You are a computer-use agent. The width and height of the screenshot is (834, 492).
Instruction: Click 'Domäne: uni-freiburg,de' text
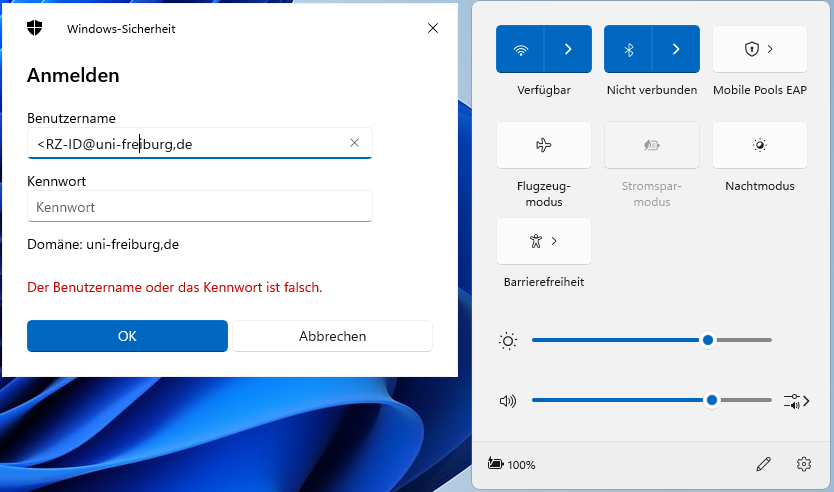[103, 245]
